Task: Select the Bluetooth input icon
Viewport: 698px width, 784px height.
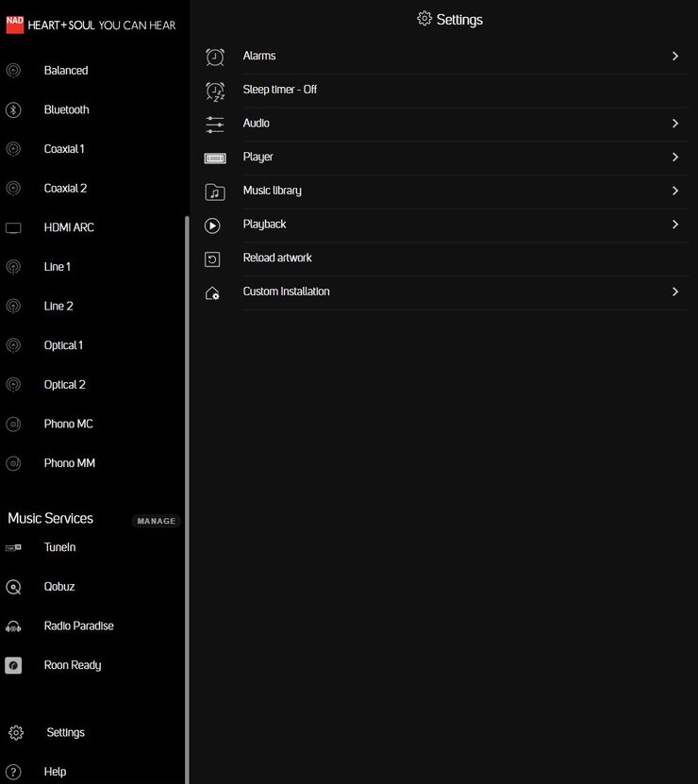Action: point(13,109)
